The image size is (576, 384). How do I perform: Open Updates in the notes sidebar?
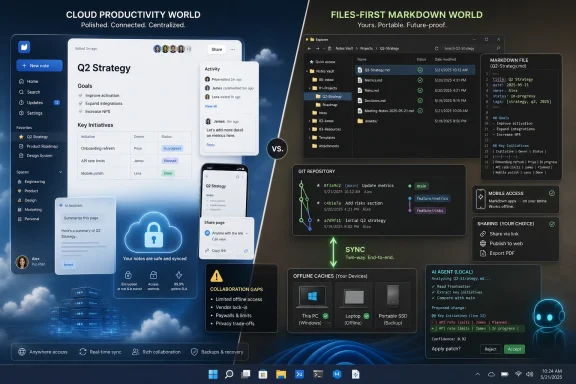[x=39, y=103]
